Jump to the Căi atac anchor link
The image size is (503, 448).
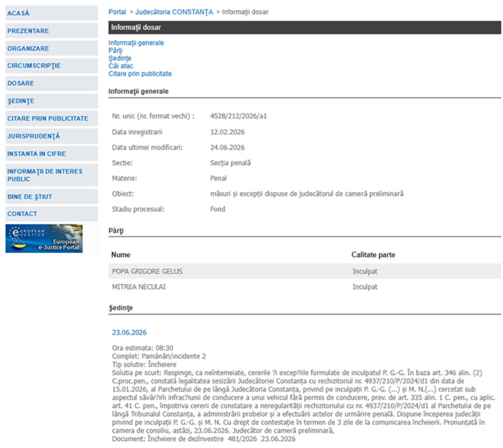click(121, 66)
